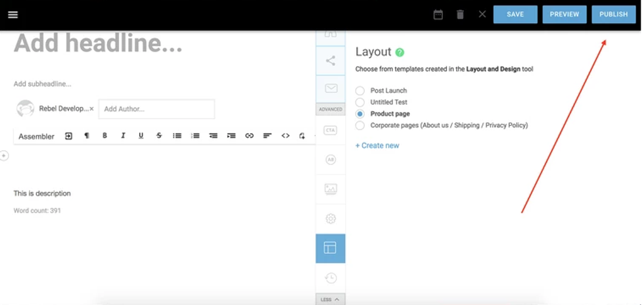Click the calendar schedule icon

point(438,14)
